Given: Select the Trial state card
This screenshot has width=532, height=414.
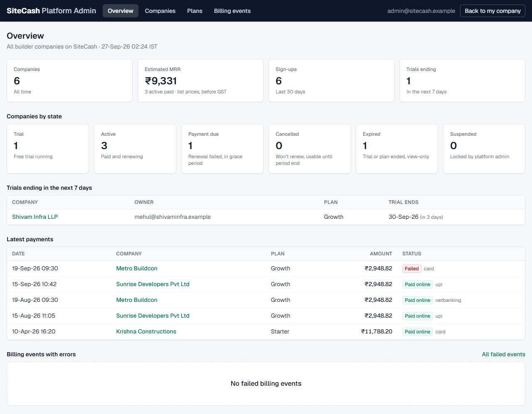Looking at the screenshot, I should (48, 149).
